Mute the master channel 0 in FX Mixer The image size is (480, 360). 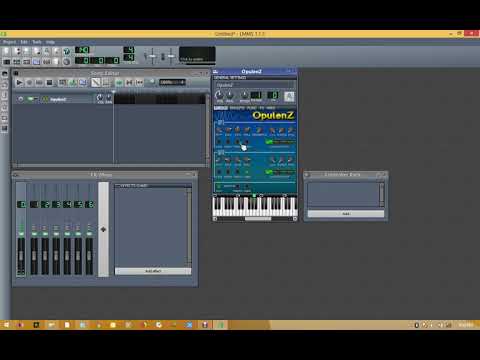pos(21,234)
